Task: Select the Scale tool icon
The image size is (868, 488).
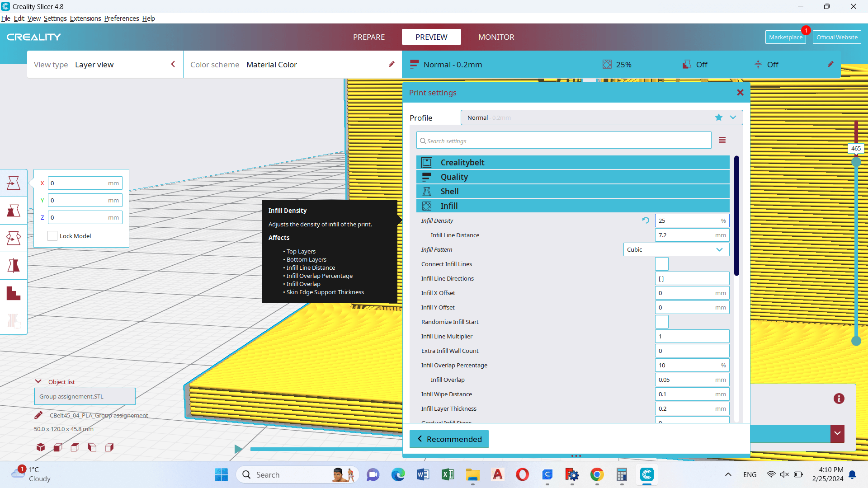Action: pos(14,211)
